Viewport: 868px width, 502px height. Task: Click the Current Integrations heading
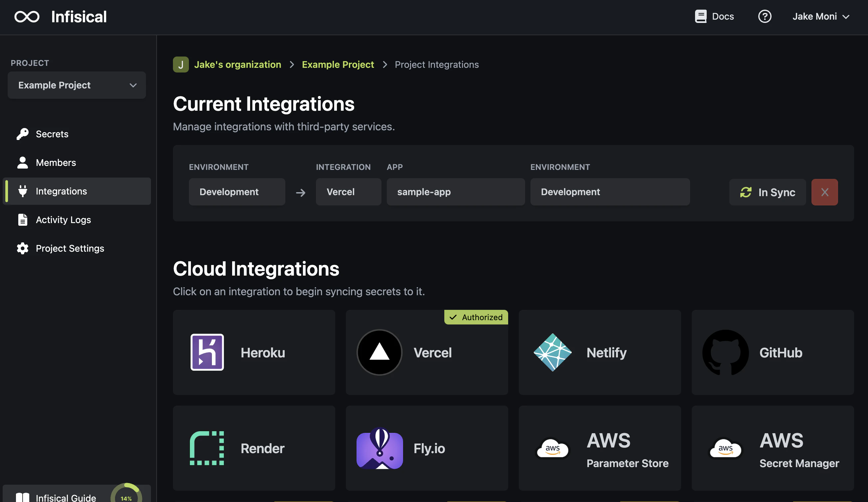[x=263, y=104]
